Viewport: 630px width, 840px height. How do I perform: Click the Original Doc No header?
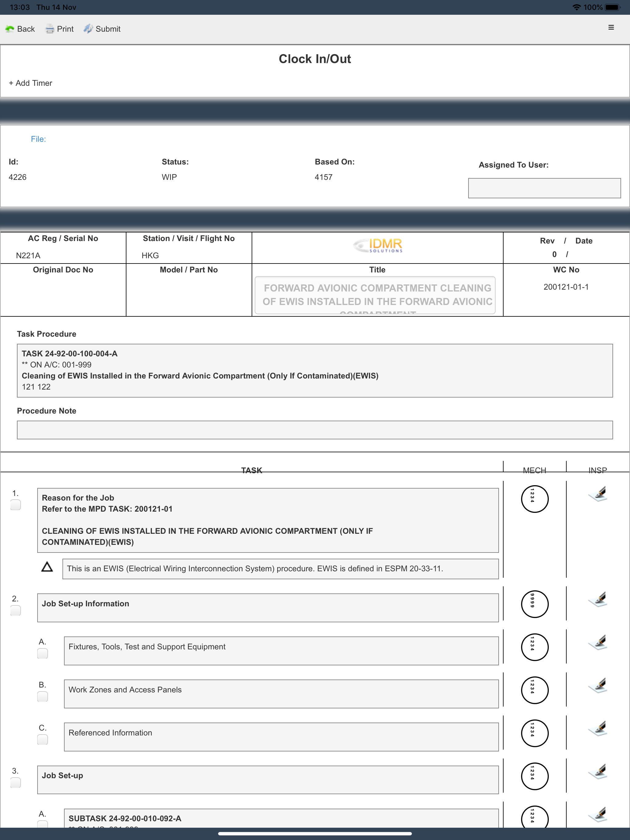pyautogui.click(x=63, y=270)
